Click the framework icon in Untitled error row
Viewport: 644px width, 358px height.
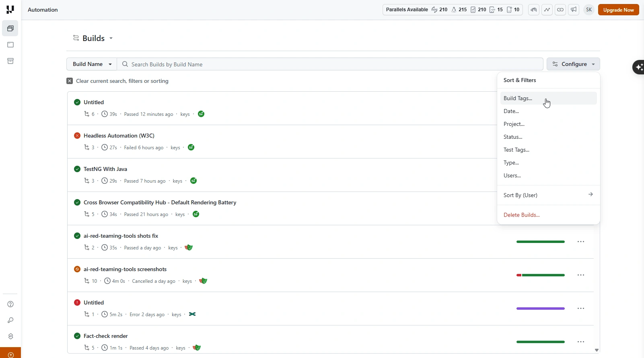click(192, 314)
